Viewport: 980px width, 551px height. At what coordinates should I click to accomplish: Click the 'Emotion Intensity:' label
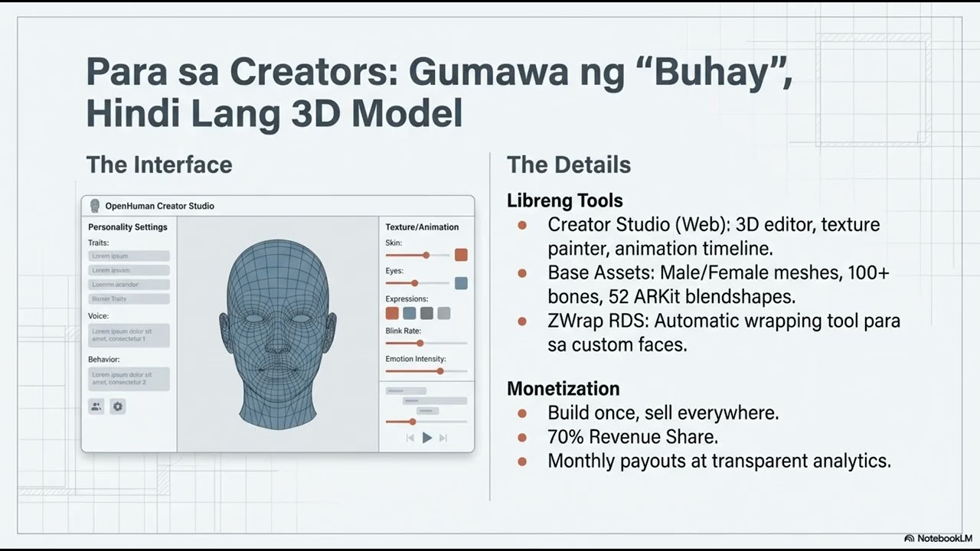(x=416, y=359)
